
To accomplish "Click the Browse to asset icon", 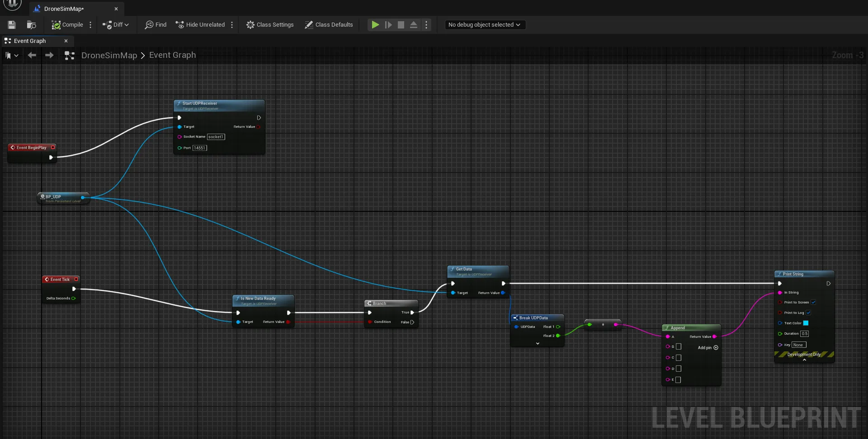I will coord(31,25).
